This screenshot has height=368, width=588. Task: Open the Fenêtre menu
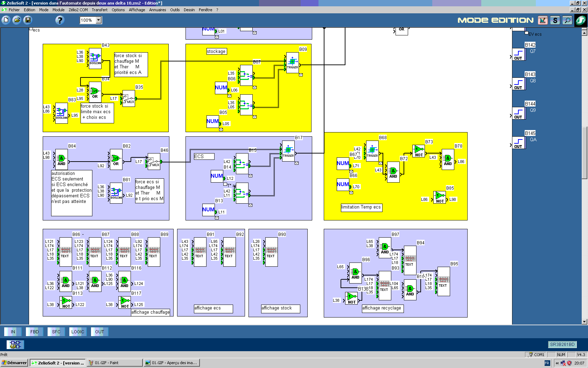205,10
